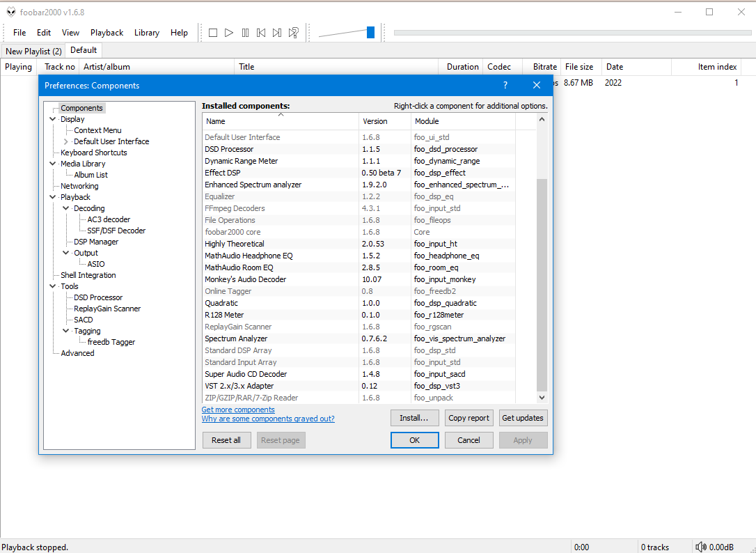Select Context Menu in preferences tree
This screenshot has height=553, width=756.
point(97,130)
